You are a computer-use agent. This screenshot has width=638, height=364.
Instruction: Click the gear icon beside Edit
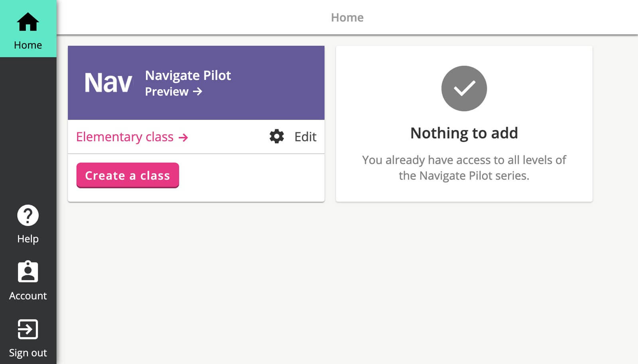pos(276,137)
